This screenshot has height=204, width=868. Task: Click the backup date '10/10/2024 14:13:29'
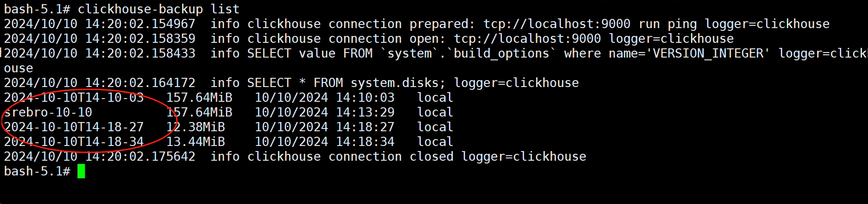pos(325,112)
